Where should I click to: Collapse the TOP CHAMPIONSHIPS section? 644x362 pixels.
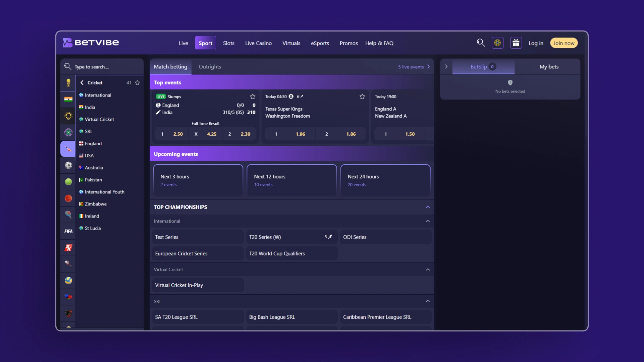pos(428,207)
